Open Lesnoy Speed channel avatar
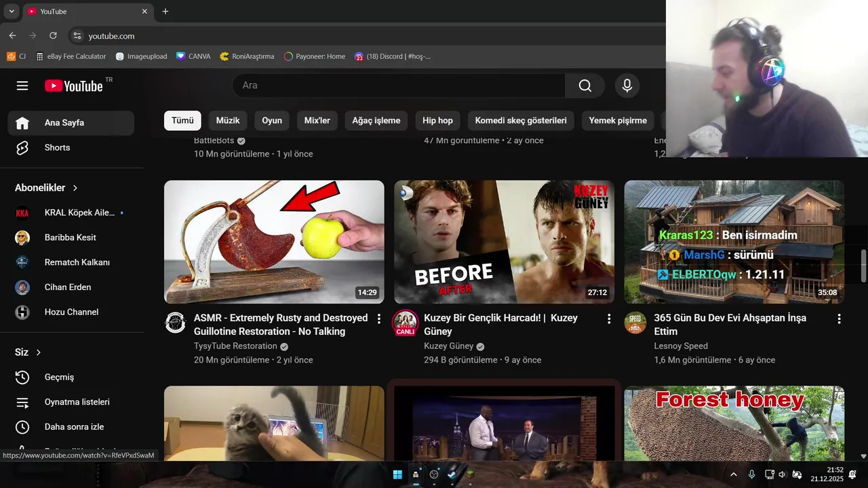 point(635,323)
